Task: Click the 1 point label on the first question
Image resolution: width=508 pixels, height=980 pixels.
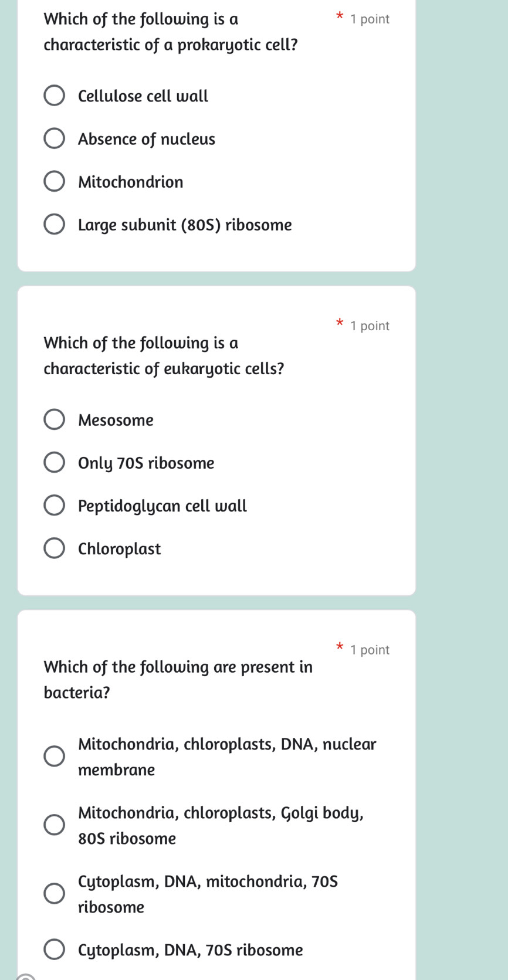Action: coord(370,19)
